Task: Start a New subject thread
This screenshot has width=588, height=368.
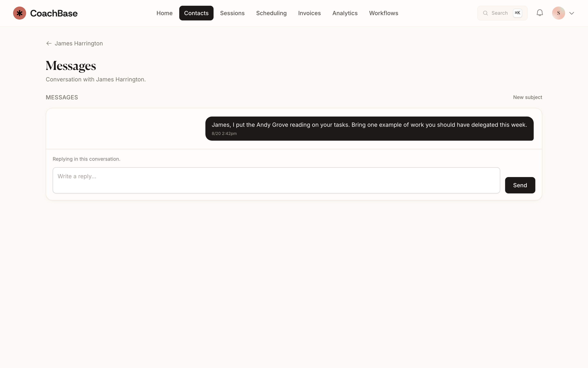Action: tap(528, 97)
